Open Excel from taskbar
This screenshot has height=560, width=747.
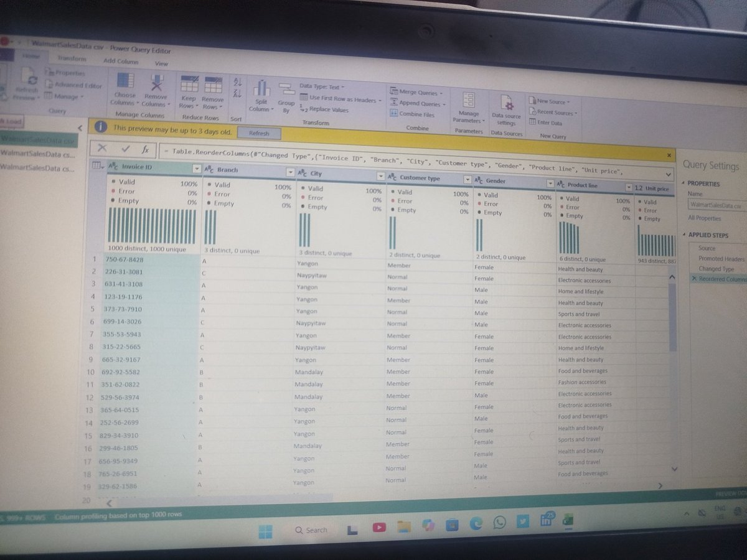[568, 520]
